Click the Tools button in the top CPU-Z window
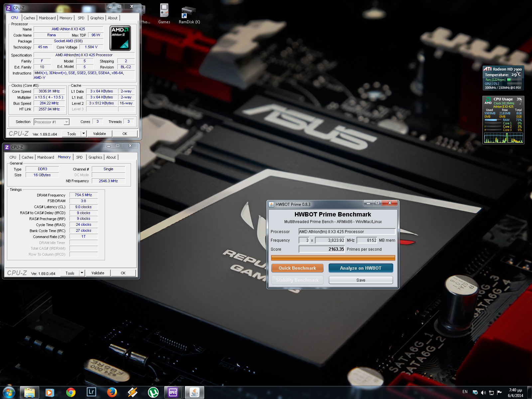The width and height of the screenshot is (532, 399). (x=71, y=134)
